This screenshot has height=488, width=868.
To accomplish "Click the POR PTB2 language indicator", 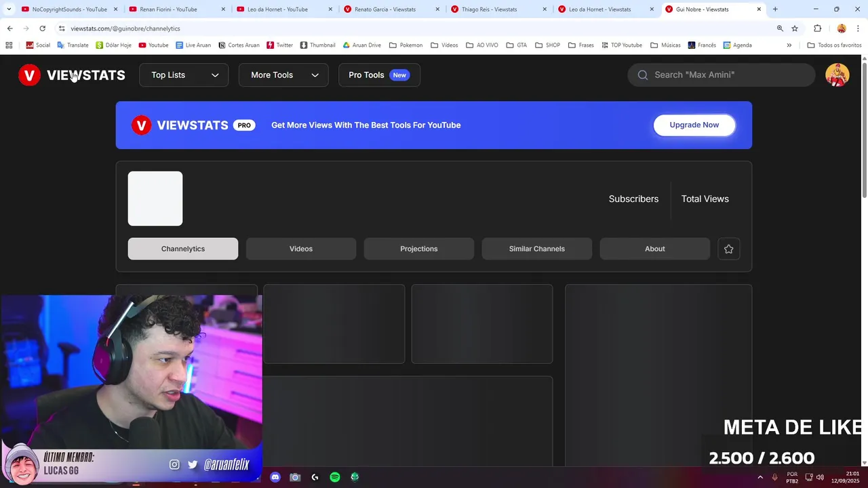I will click(792, 478).
